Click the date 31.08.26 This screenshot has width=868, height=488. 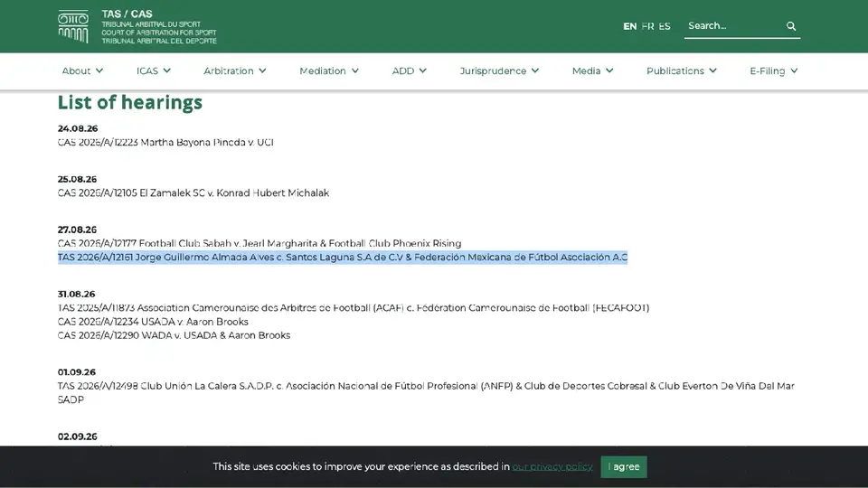(x=76, y=294)
